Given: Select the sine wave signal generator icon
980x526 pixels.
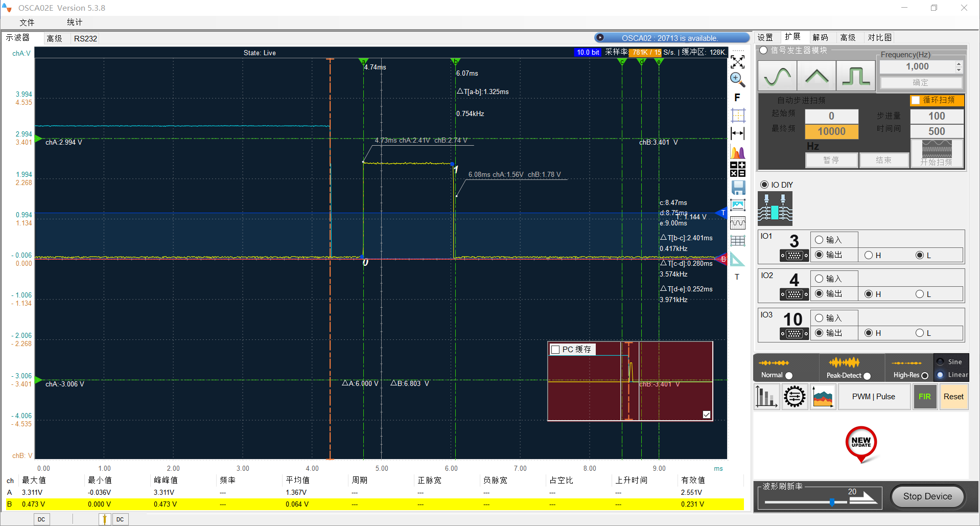Looking at the screenshot, I should pyautogui.click(x=777, y=76).
